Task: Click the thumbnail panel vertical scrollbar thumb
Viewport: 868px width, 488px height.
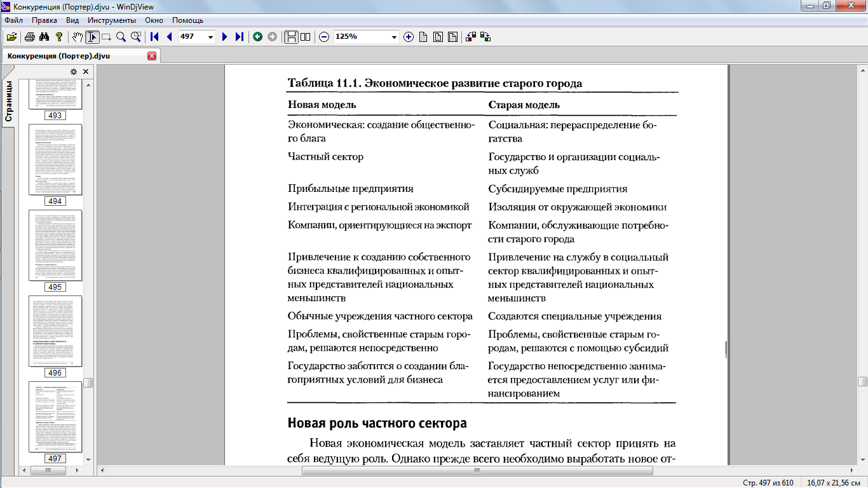Action: 88,383
